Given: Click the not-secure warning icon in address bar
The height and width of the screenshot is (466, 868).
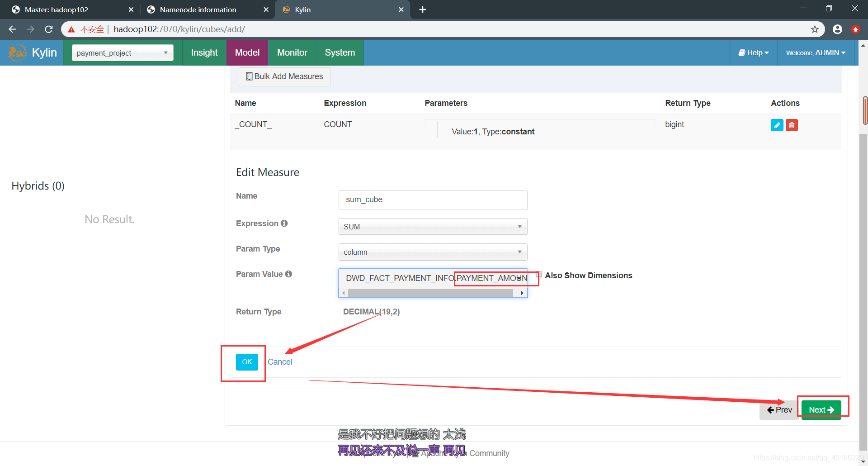Looking at the screenshot, I should click(x=71, y=29).
